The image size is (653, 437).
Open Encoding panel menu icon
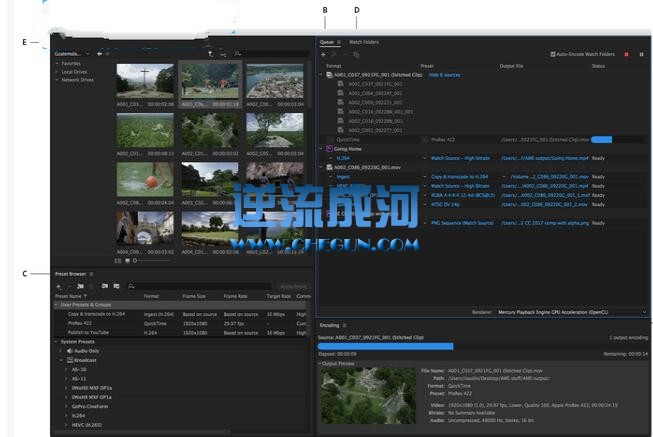(344, 325)
